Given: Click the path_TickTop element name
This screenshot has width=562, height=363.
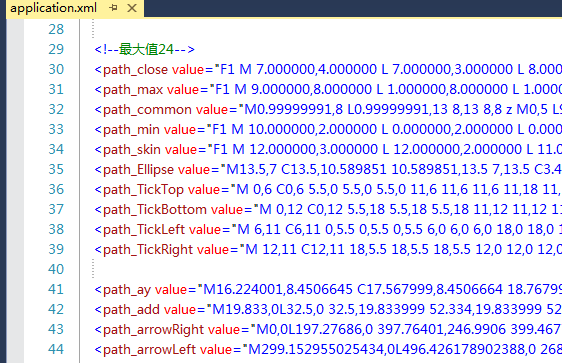Looking at the screenshot, I should click(143, 190).
